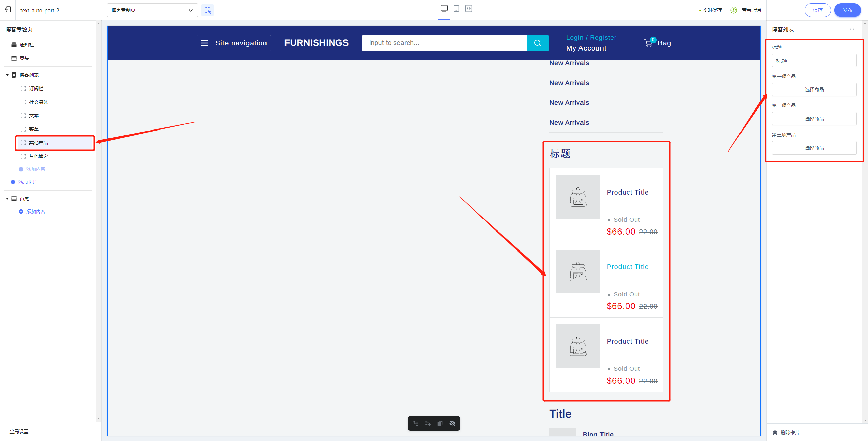Click the 发布 publish button

[x=847, y=10]
